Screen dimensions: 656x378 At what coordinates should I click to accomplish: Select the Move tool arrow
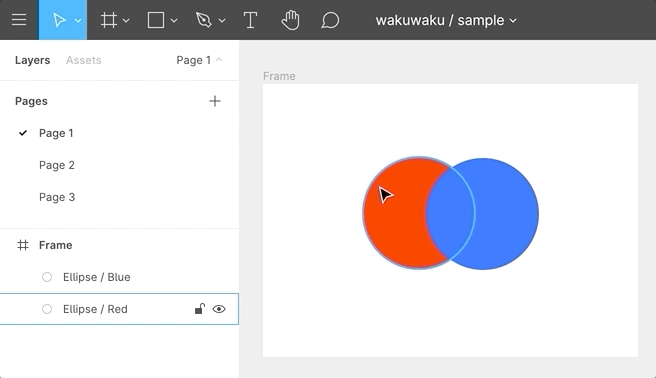tap(59, 20)
